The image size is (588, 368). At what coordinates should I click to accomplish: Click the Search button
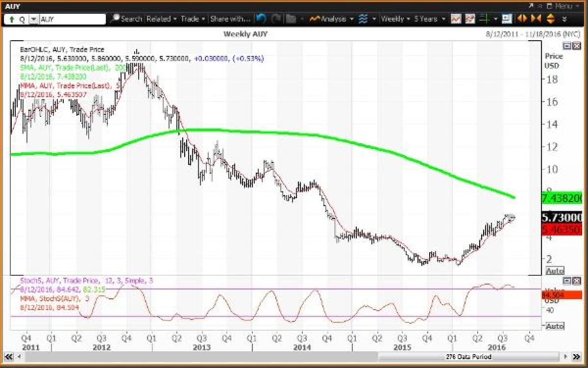126,19
